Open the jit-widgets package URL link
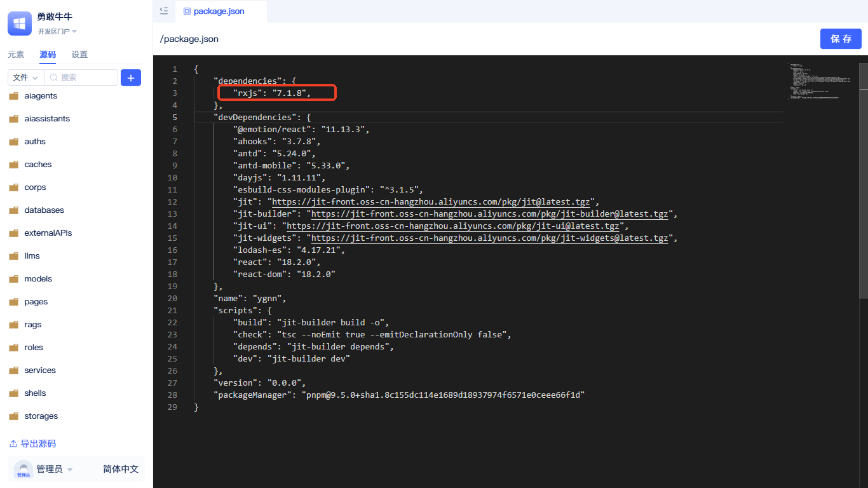The width and height of the screenshot is (868, 488). point(489,238)
